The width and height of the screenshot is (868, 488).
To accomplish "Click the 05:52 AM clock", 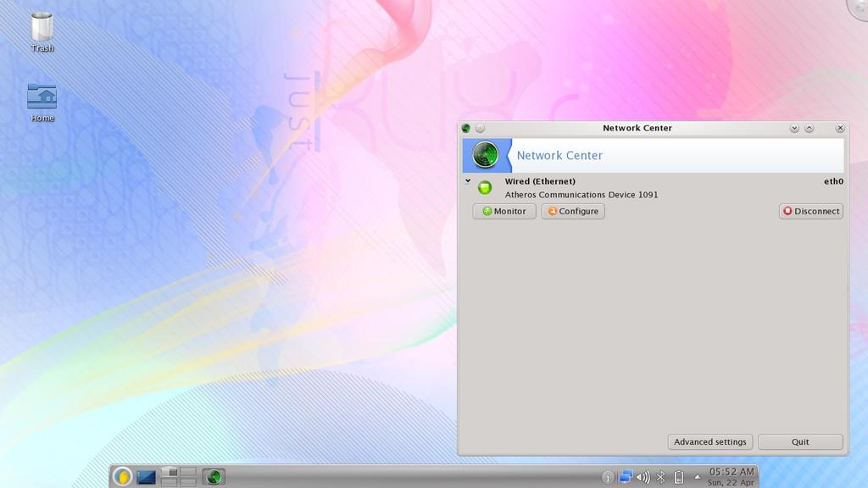I will coord(732,471).
